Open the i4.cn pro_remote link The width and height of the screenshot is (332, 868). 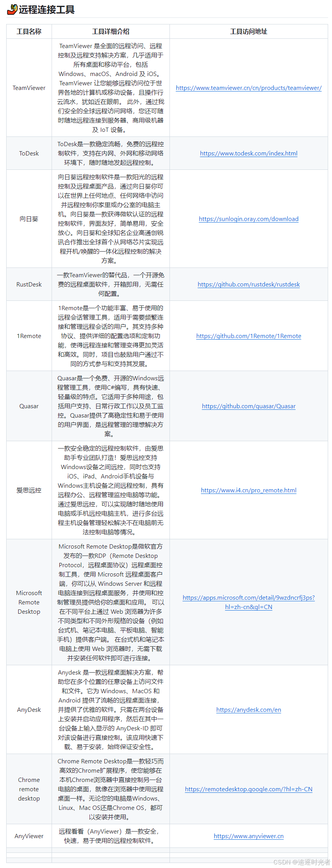249,490
